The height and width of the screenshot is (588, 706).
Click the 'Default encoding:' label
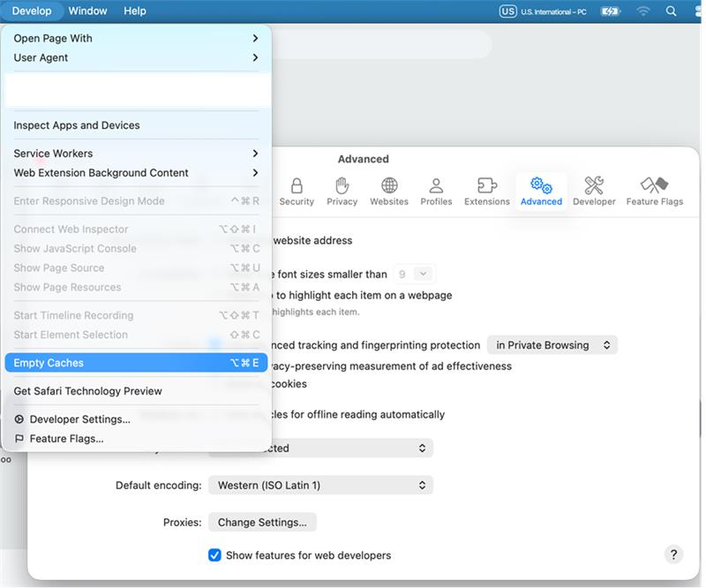159,486
